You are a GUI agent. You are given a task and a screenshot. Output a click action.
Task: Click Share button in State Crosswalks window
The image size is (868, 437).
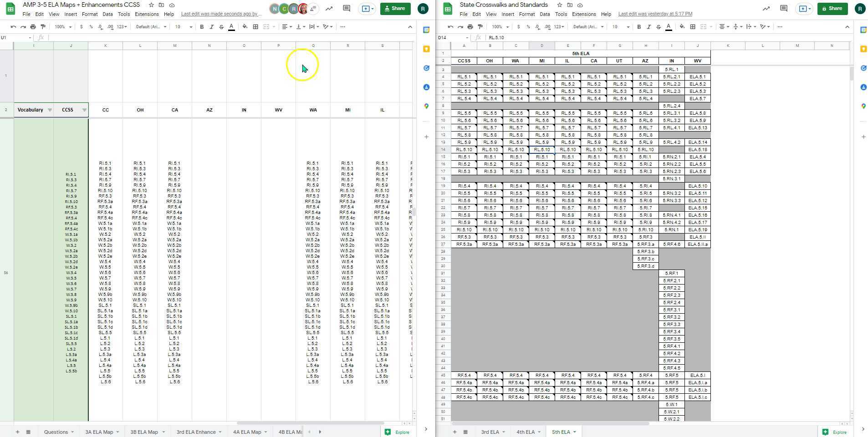[832, 9]
